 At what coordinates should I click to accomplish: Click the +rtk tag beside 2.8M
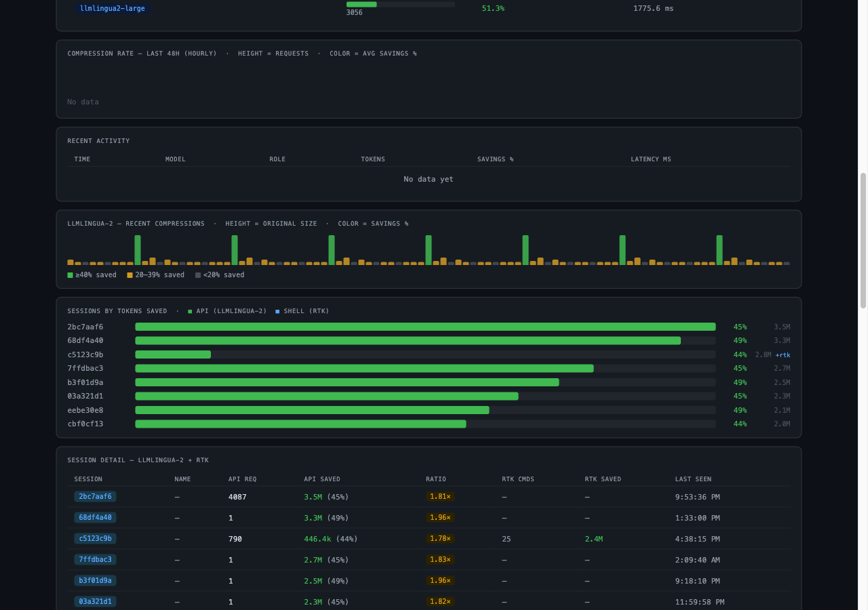(x=783, y=355)
